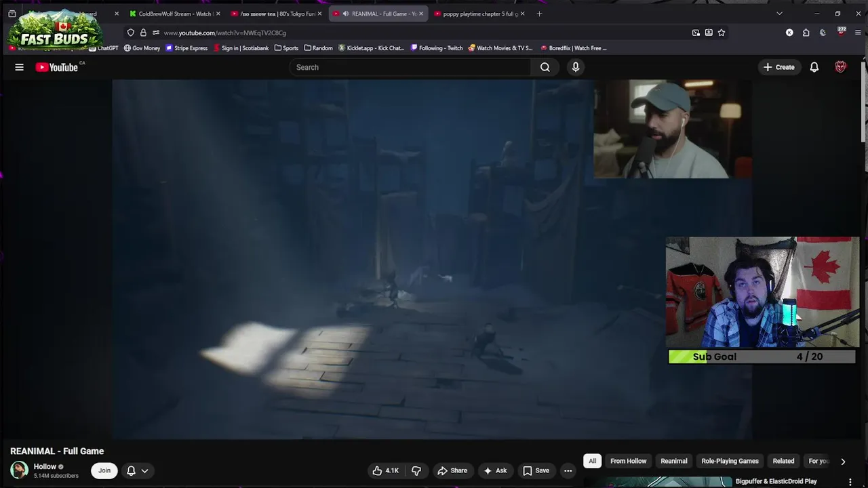Open Firefox tab overview icon

pyautogui.click(x=12, y=14)
